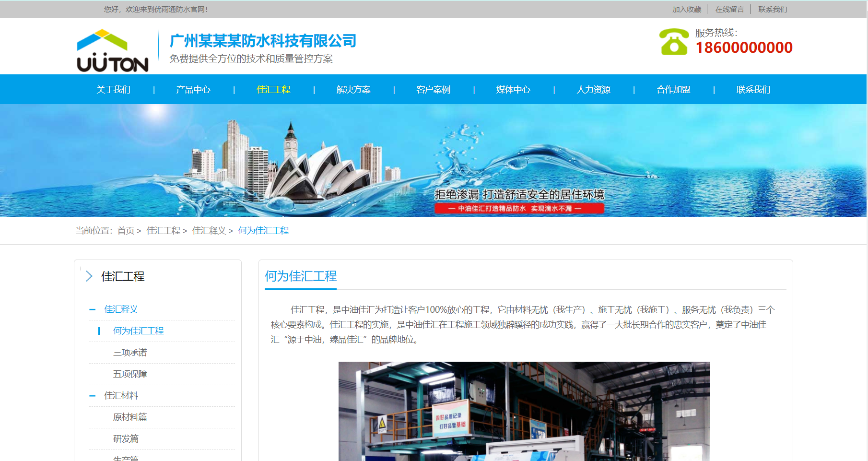Click the UUTON company logo
The image size is (868, 461).
point(113,50)
